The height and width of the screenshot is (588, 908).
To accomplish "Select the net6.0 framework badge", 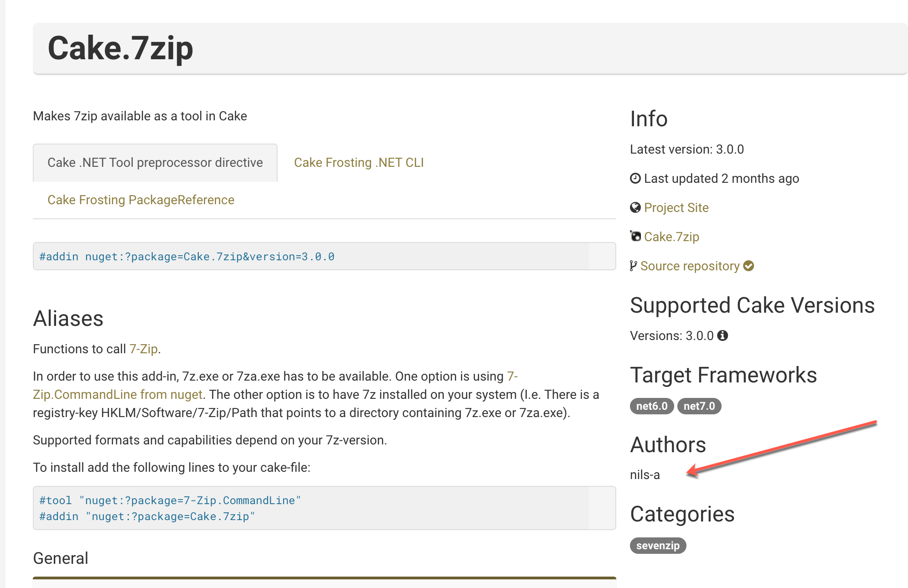I will 651,406.
